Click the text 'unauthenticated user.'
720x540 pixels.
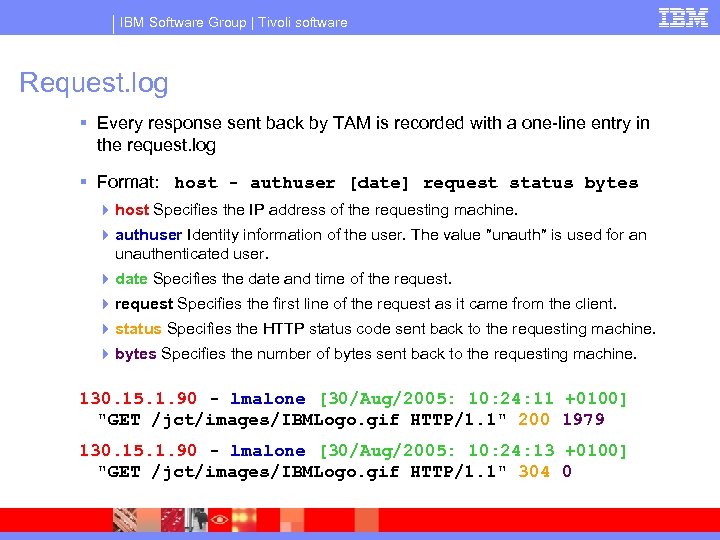tap(191, 254)
